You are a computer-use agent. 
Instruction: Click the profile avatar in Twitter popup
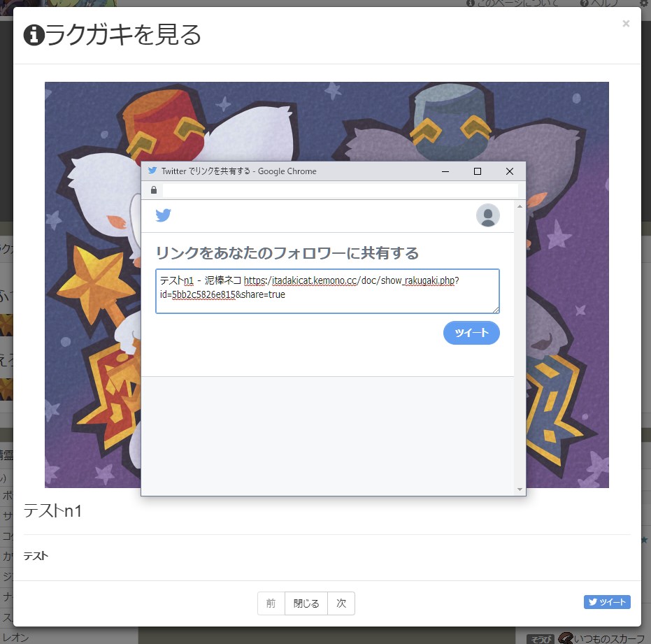(487, 215)
